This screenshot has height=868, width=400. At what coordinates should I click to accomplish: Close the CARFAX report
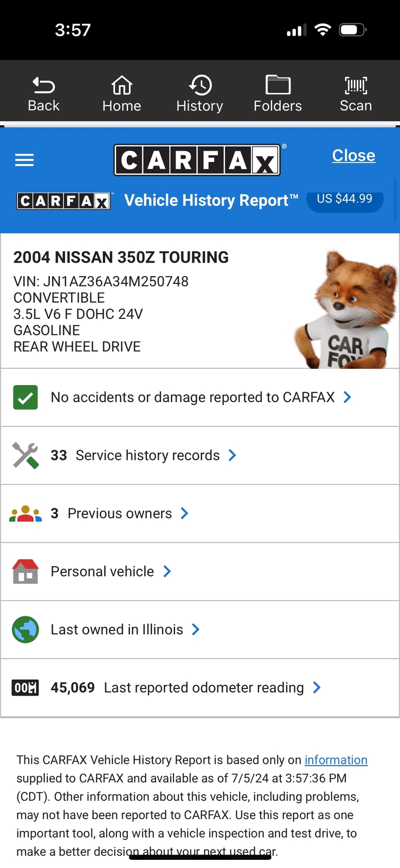tap(353, 156)
